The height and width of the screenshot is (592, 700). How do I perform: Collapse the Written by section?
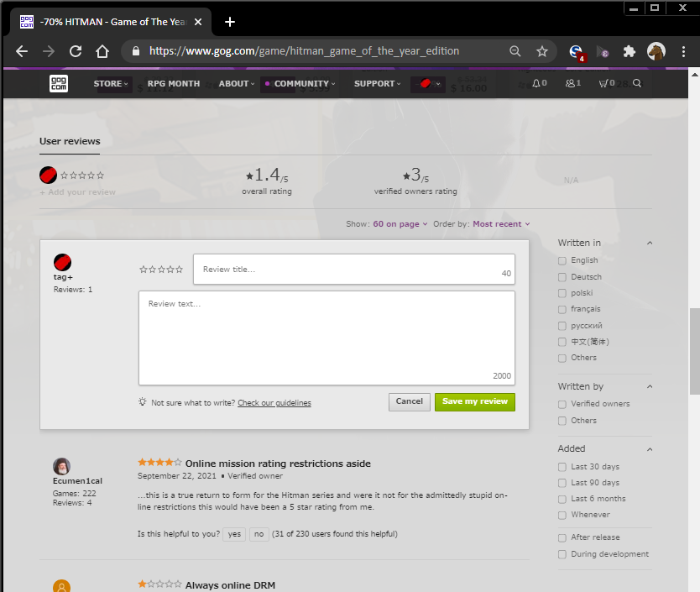650,386
